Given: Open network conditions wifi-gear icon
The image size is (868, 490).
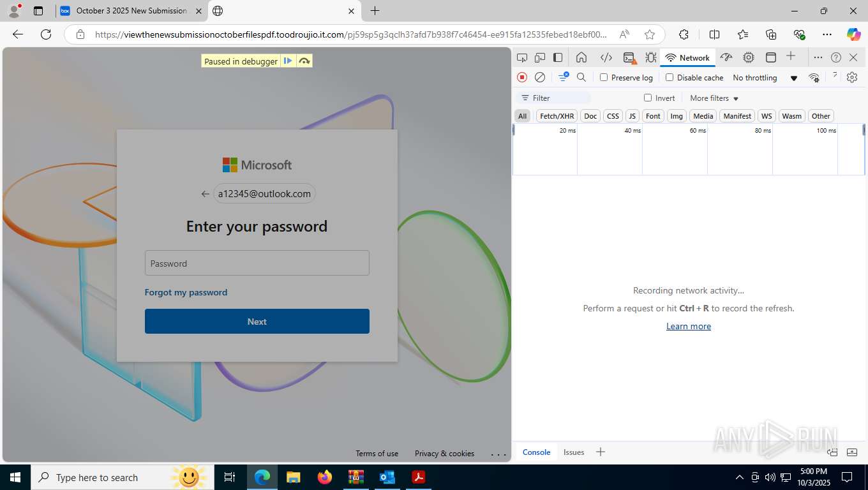Looking at the screenshot, I should (x=814, y=77).
